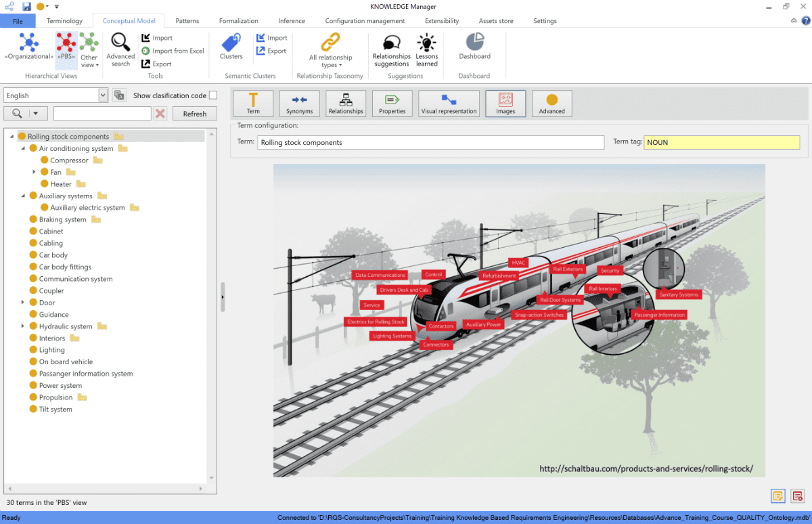Image resolution: width=812 pixels, height=524 pixels.
Task: Select the Images panel button
Action: coord(505,104)
